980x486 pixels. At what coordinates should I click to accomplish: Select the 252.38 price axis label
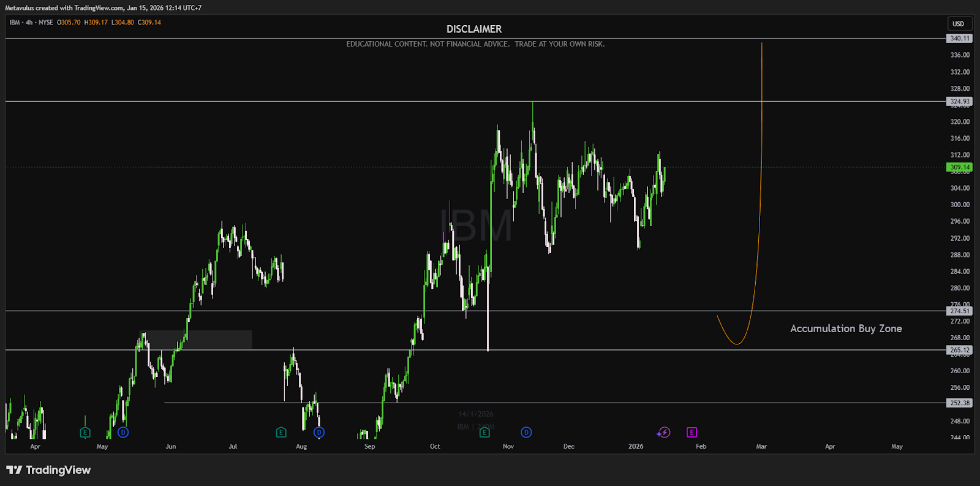959,403
